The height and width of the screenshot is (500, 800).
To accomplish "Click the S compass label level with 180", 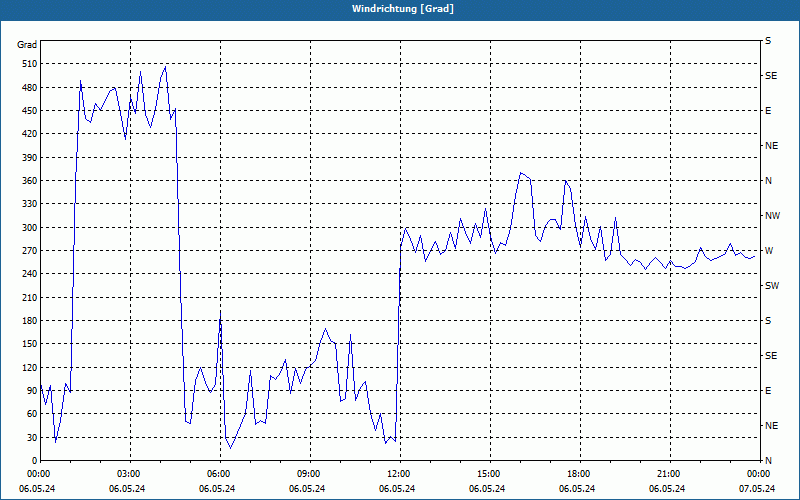I will point(768,321).
